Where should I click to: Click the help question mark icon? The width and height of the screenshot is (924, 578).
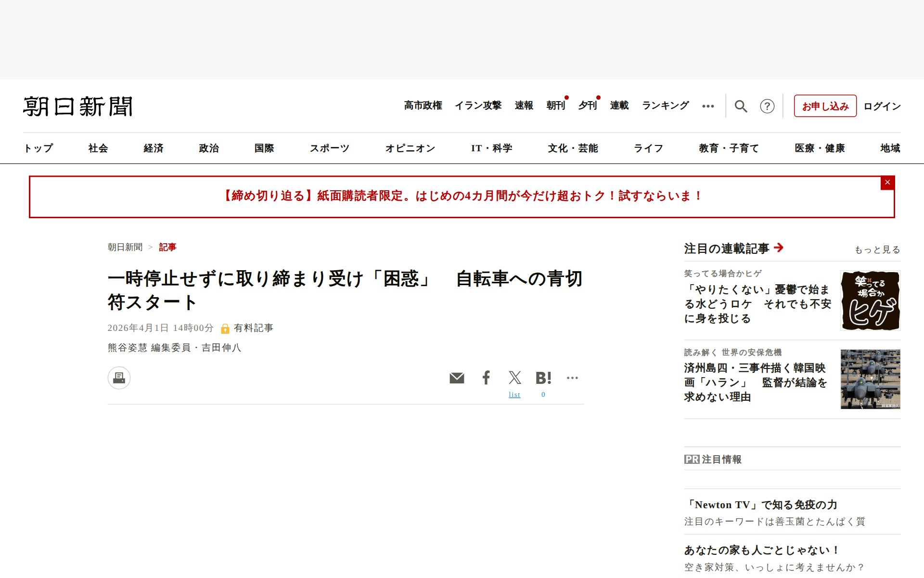point(767,106)
